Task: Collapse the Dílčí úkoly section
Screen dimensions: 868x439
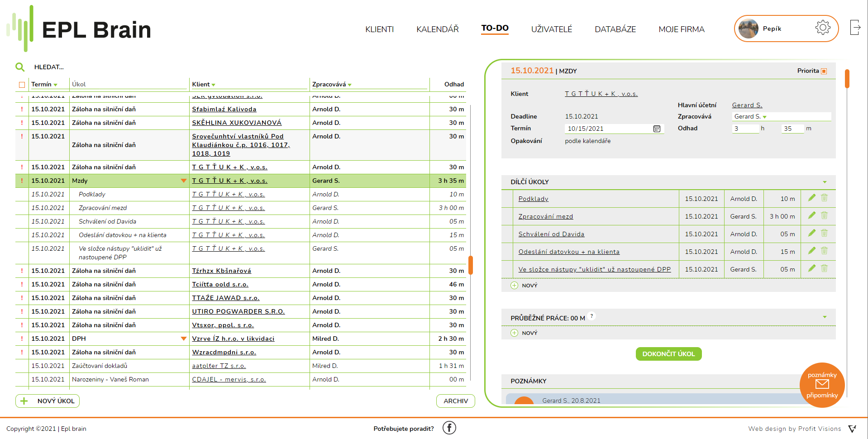Action: click(x=825, y=182)
